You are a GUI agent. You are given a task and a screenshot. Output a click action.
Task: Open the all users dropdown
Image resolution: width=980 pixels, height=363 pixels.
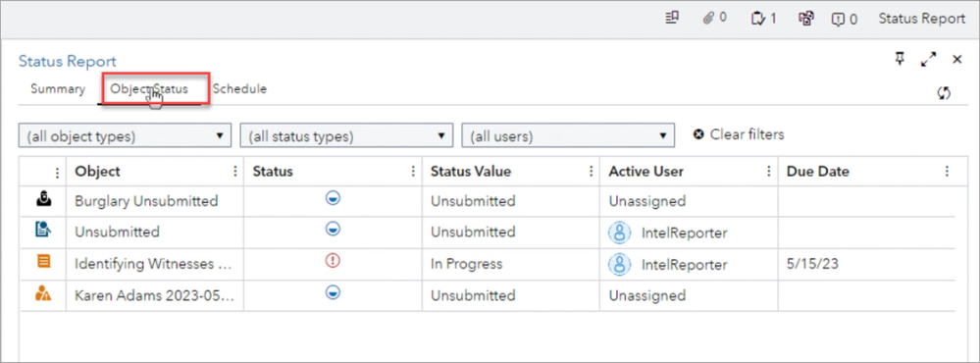pyautogui.click(x=568, y=135)
